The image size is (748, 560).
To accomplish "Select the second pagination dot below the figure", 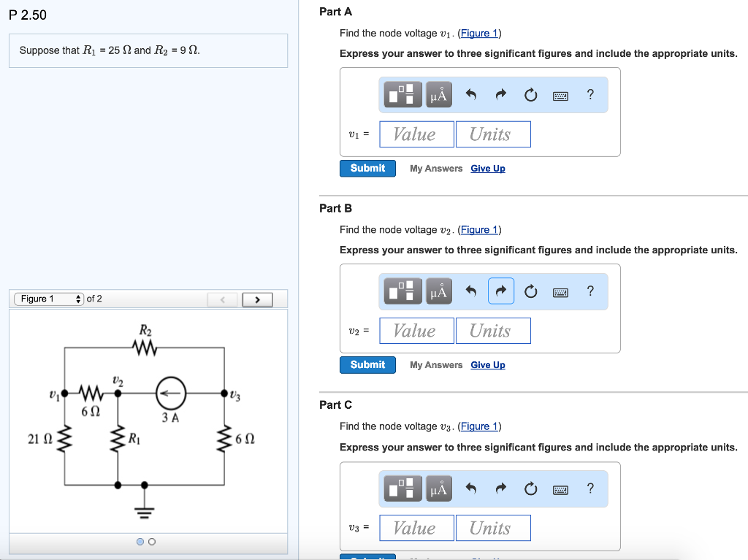I will pyautogui.click(x=151, y=542).
